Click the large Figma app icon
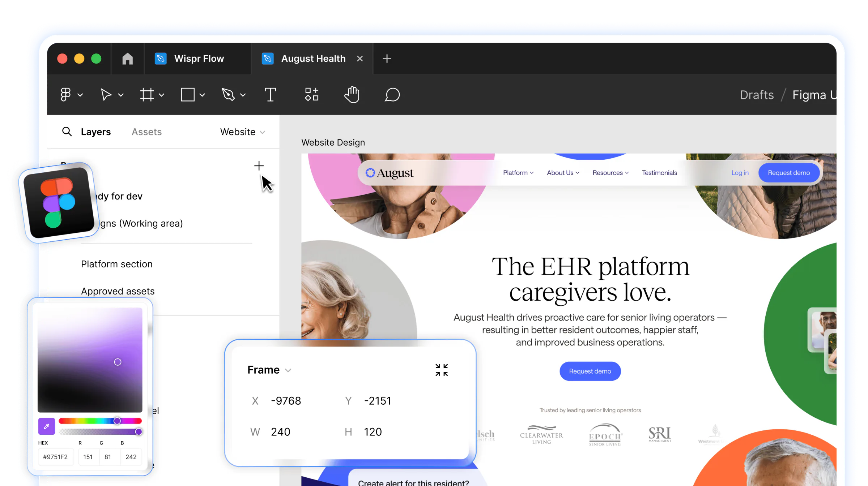Screen dimensions: 868x486 (x=59, y=203)
